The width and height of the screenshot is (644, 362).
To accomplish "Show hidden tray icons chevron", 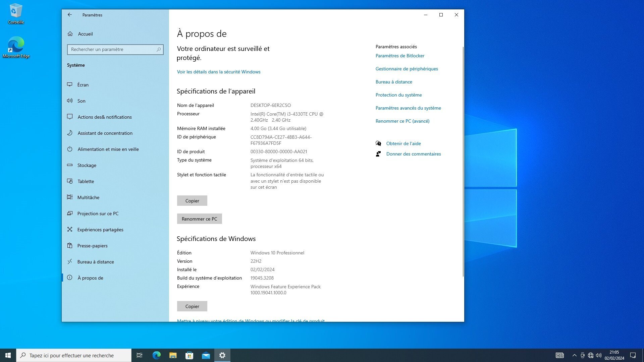I will click(x=574, y=355).
